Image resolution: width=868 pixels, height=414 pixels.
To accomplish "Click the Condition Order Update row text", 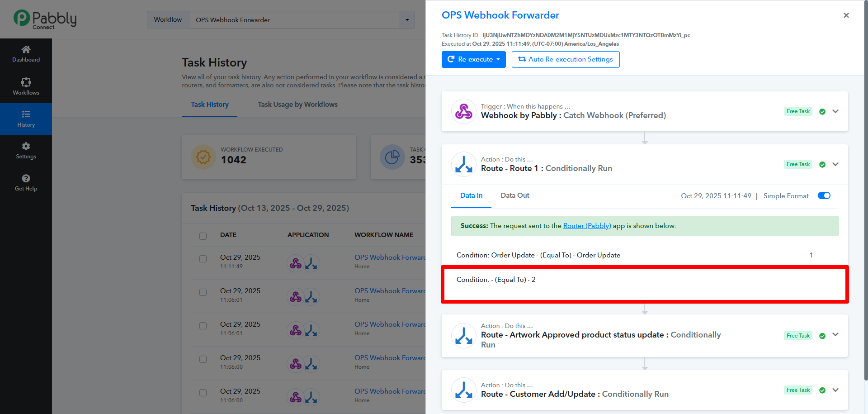I will tap(538, 255).
